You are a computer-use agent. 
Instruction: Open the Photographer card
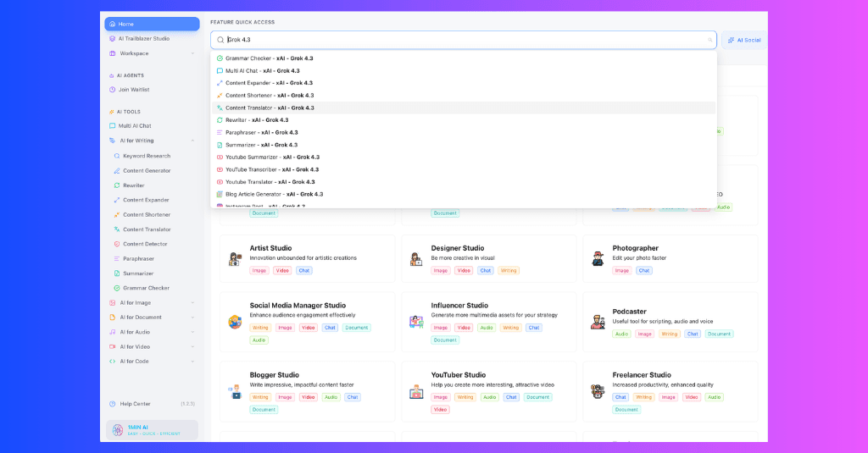(x=670, y=259)
